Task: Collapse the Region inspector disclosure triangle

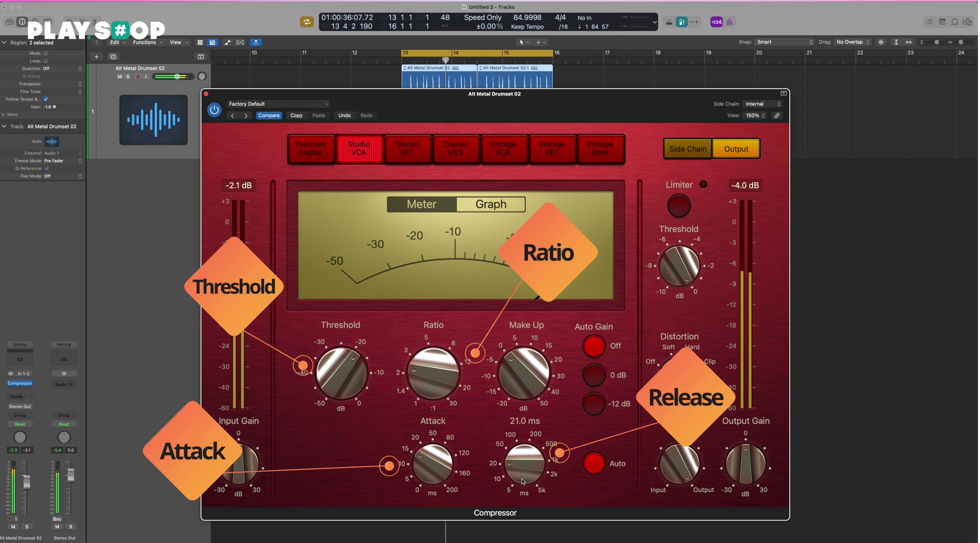Action: (x=4, y=43)
